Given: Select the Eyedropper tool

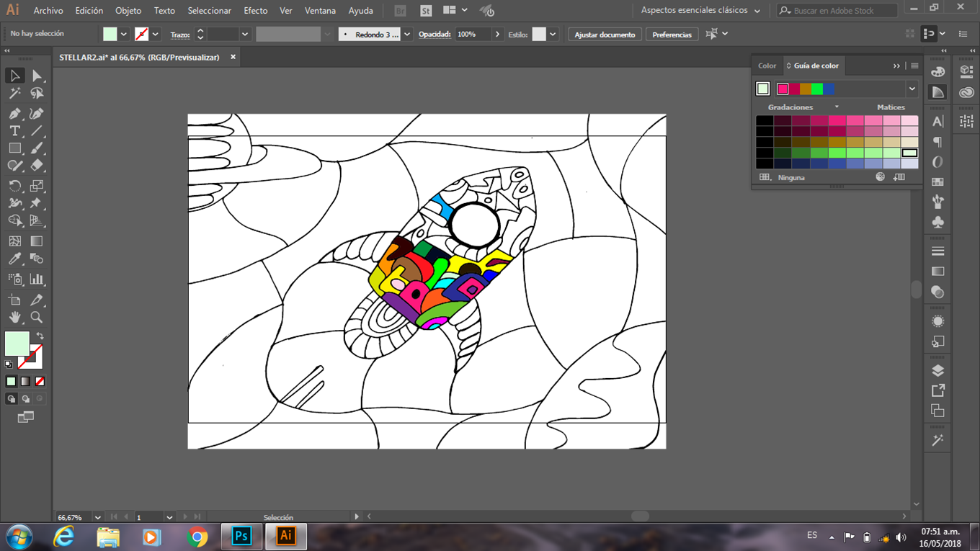Looking at the screenshot, I should click(x=14, y=259).
